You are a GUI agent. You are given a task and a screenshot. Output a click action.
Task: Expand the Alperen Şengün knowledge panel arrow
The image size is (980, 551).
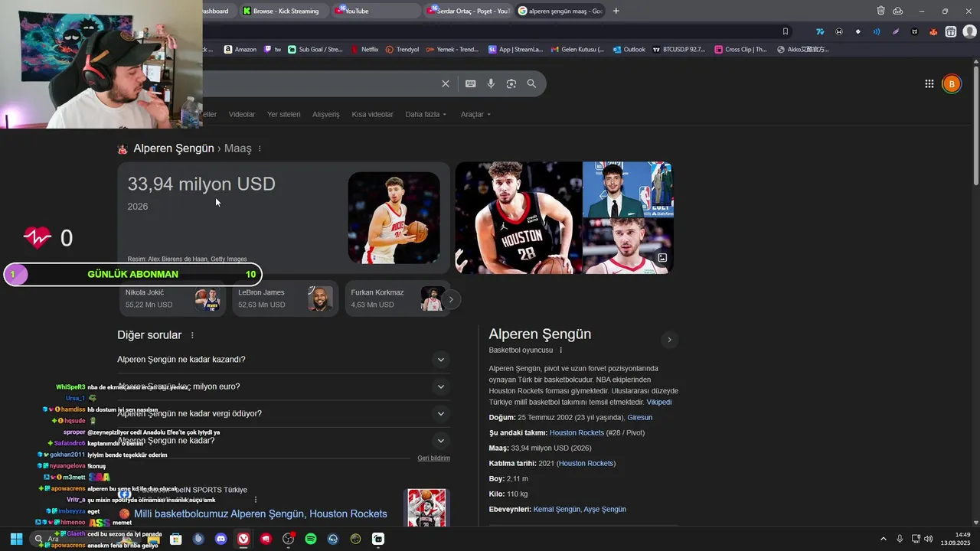tap(669, 340)
